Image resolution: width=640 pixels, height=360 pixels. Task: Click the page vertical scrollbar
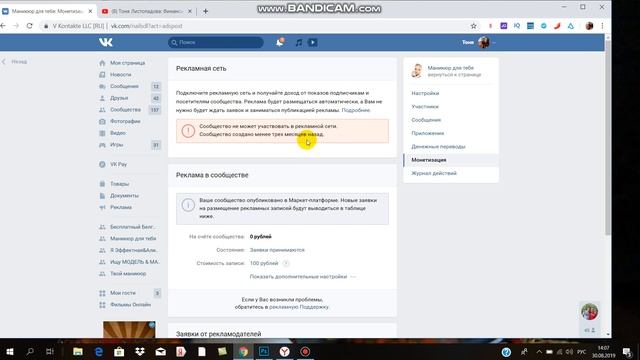608,139
